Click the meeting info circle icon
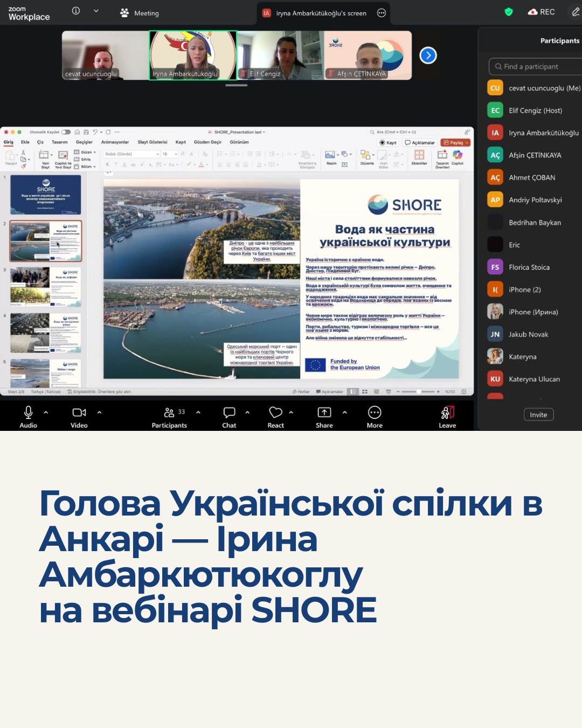The height and width of the screenshot is (728, 582). (76, 11)
